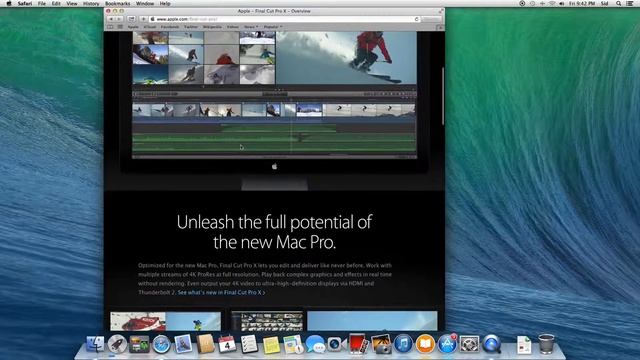This screenshot has height=360, width=640.
Task: Click the red helicopter thumbnail at page bottom
Action: point(138,321)
